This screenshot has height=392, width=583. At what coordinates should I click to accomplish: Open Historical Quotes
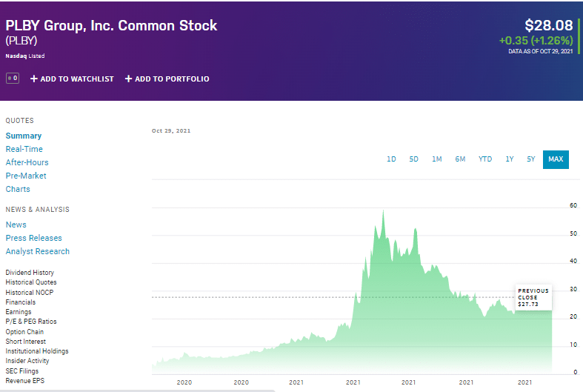[x=31, y=282]
